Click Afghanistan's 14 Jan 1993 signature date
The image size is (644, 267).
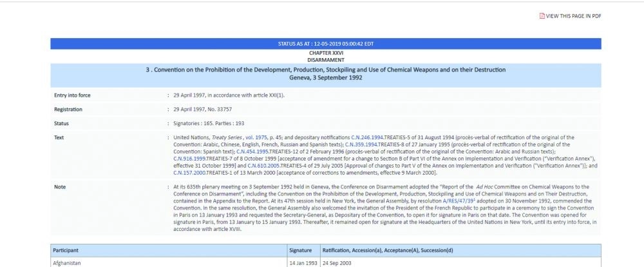click(303, 261)
